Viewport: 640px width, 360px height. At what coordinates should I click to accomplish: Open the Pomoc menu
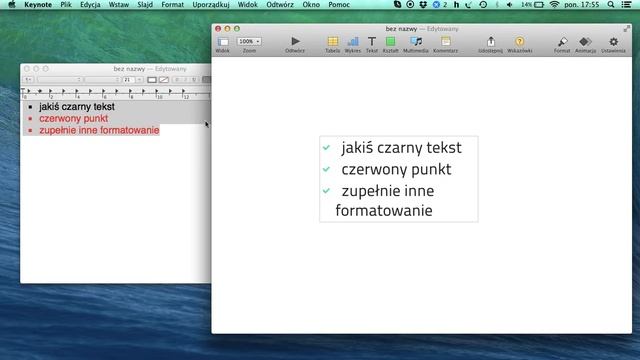[339, 4]
